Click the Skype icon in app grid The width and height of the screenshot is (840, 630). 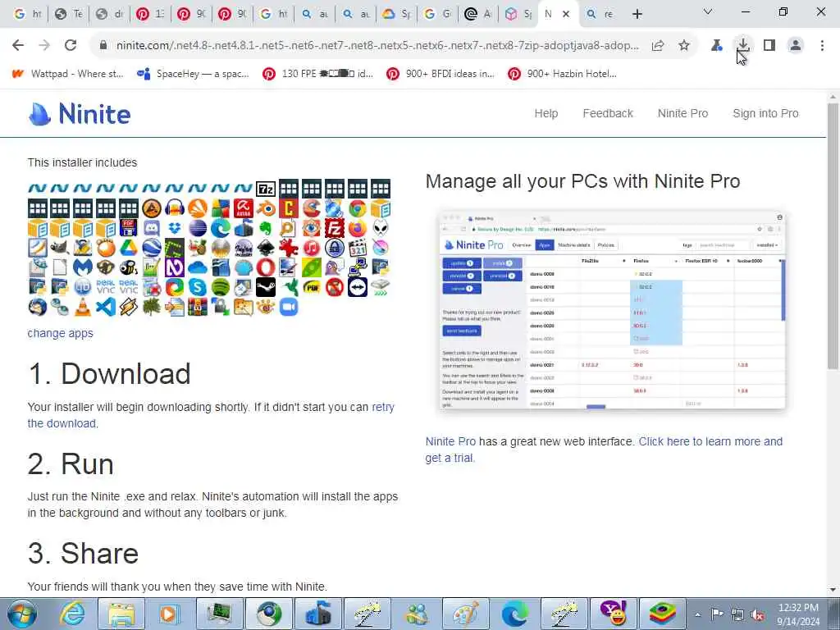tap(197, 288)
